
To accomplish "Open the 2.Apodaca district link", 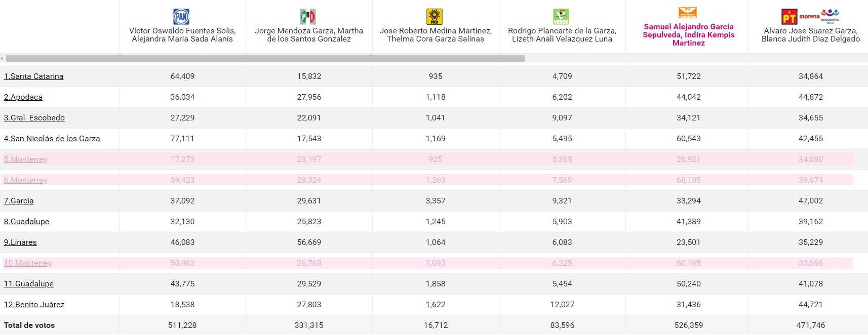I will click(x=23, y=97).
